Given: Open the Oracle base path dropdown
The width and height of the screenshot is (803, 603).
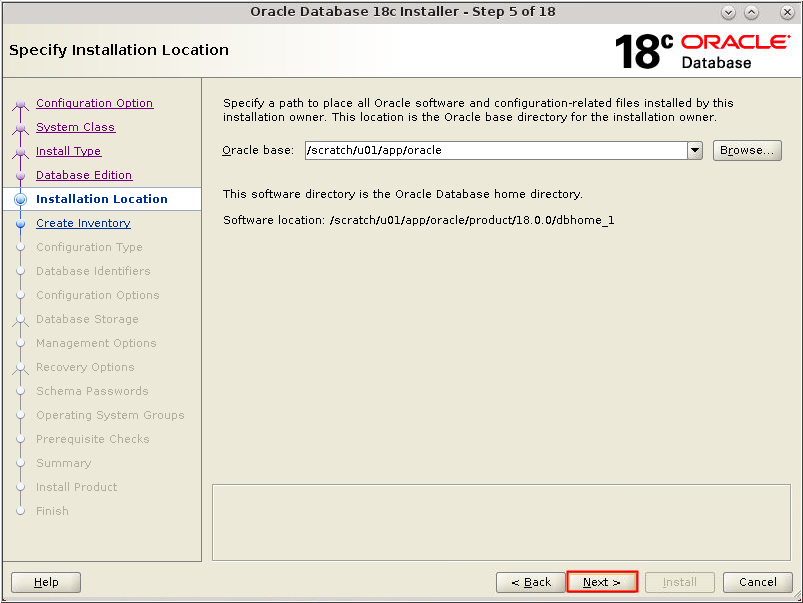Looking at the screenshot, I should tap(694, 150).
